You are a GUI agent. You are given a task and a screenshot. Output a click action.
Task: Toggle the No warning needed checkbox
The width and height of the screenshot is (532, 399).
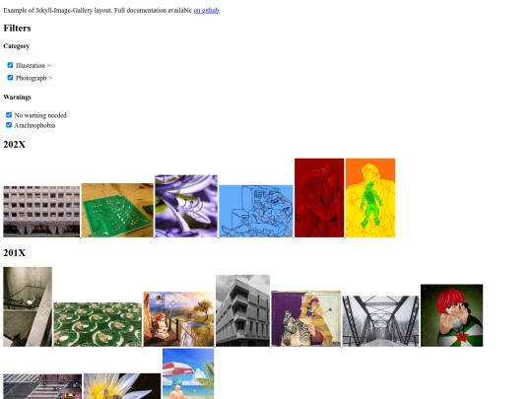coord(9,115)
